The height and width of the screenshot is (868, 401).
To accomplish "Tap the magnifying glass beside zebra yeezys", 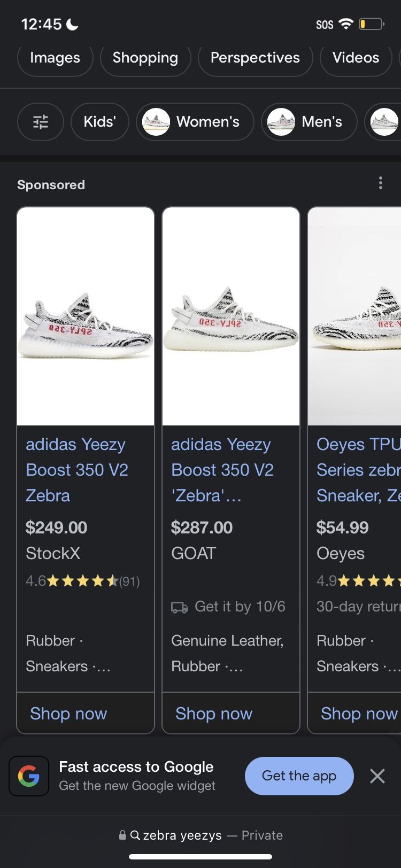I will click(x=135, y=835).
